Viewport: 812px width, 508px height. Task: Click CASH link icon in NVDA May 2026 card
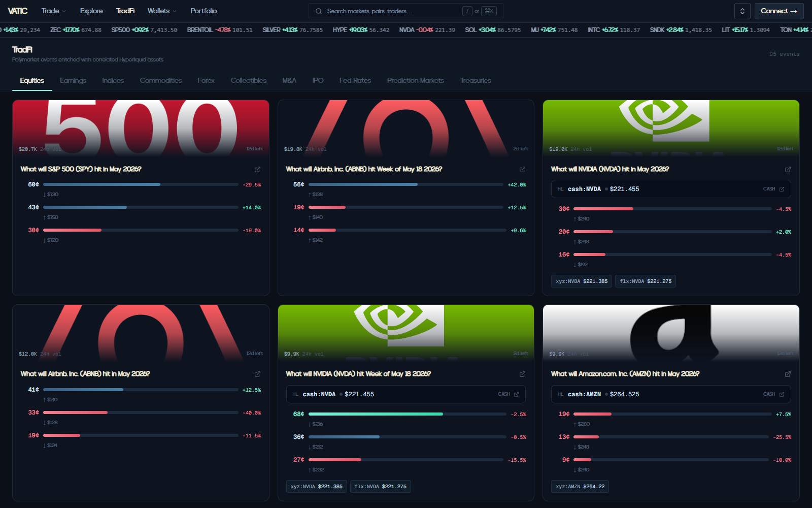(782, 189)
